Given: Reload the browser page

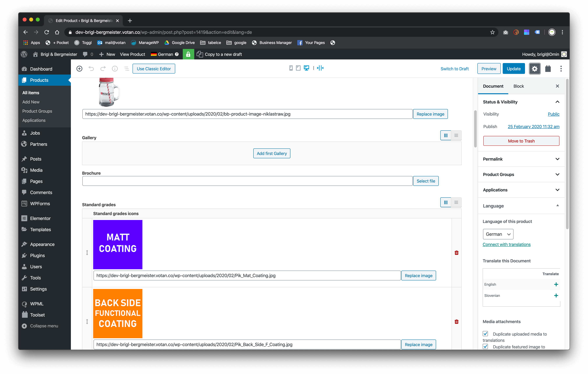Looking at the screenshot, I should coord(47,32).
